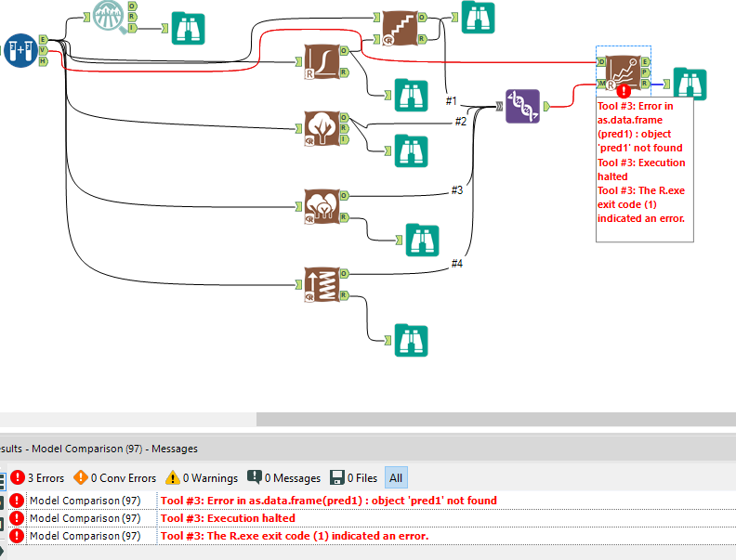Image resolution: width=736 pixels, height=560 pixels.
Task: Click error icon beside 'Execution halted' row
Action: [17, 518]
